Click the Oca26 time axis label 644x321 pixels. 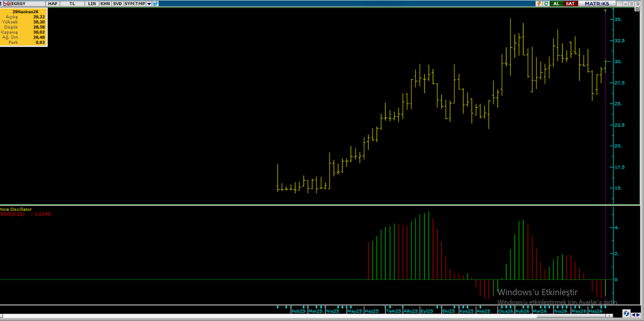pyautogui.click(x=505, y=311)
